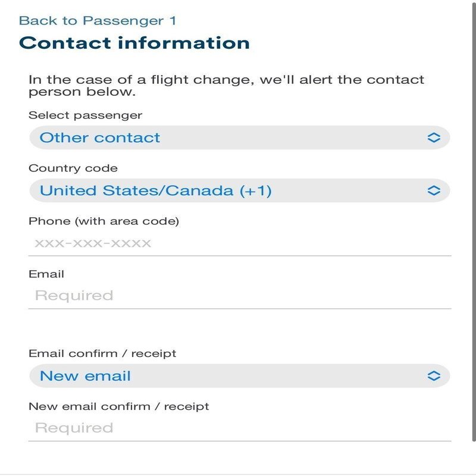Focus the phone number field with xxx-xxx-xxxx placeholder
This screenshot has width=476, height=476.
click(x=238, y=243)
